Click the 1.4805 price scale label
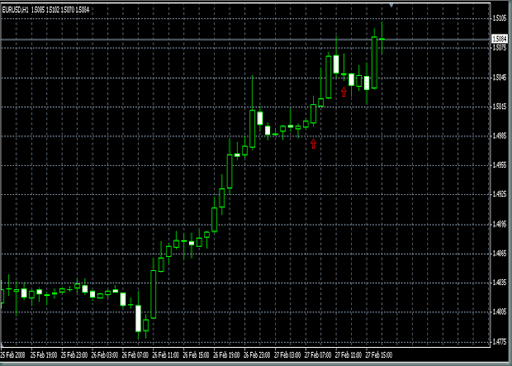This screenshot has width=512, height=366. click(x=499, y=312)
